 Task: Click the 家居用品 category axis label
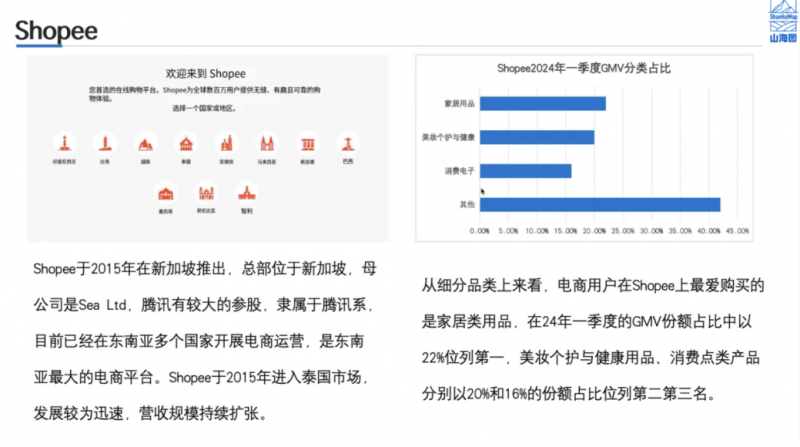coord(460,104)
